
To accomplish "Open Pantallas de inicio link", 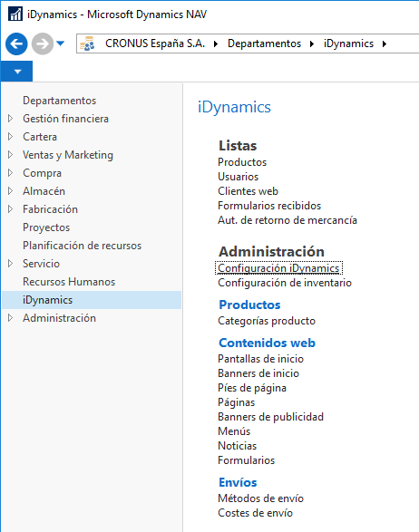I will pos(260,359).
